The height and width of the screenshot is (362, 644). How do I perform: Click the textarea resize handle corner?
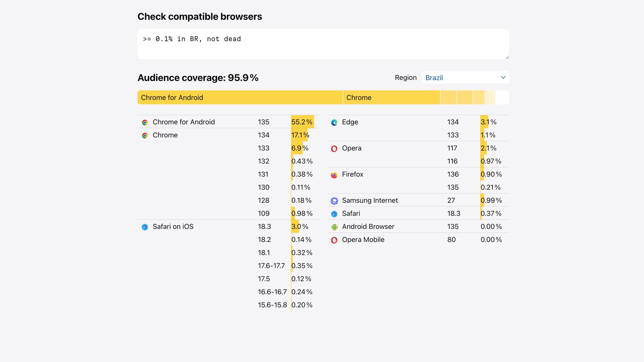(x=507, y=57)
